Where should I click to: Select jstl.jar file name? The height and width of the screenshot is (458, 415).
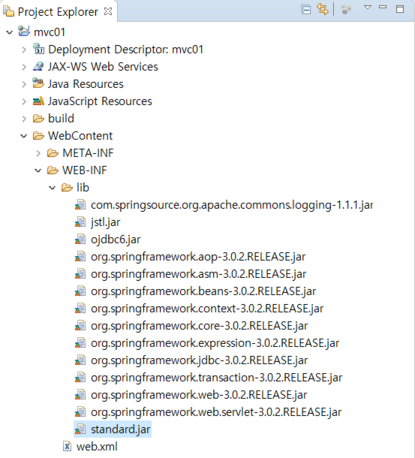coord(105,222)
